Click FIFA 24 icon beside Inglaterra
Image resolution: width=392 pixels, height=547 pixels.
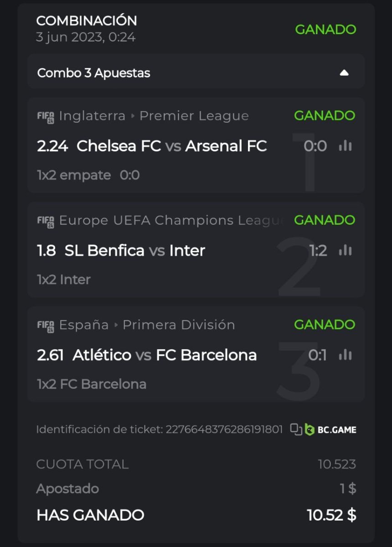click(46, 116)
